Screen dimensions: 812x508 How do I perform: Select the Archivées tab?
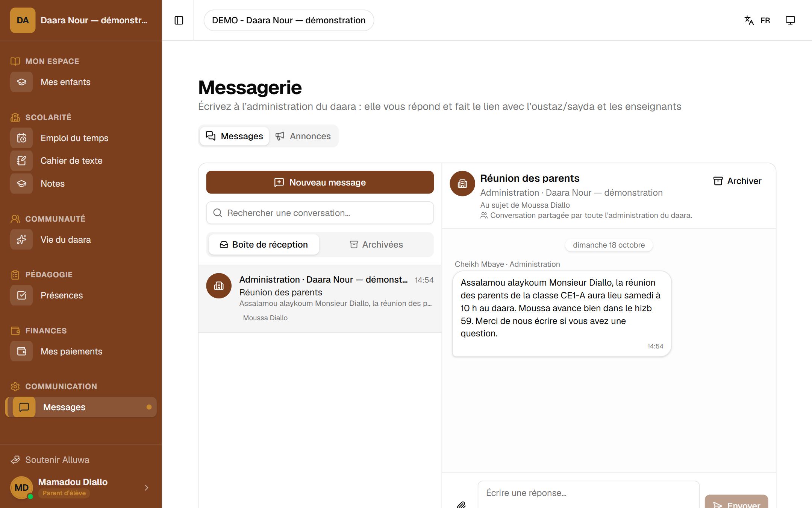point(376,245)
